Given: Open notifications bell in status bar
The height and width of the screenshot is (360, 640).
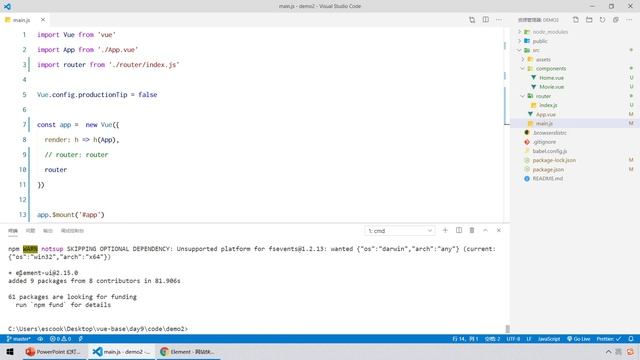Looking at the screenshot, I should pos(631,339).
